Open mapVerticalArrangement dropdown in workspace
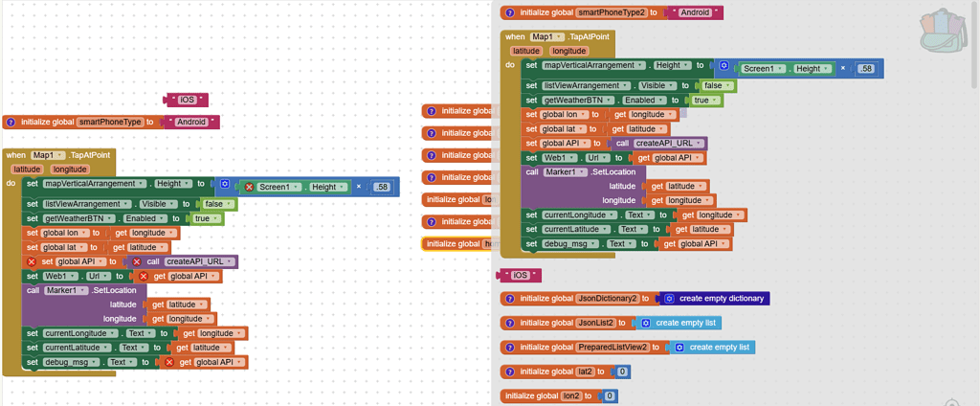This screenshot has width=980, height=406. pos(95,184)
